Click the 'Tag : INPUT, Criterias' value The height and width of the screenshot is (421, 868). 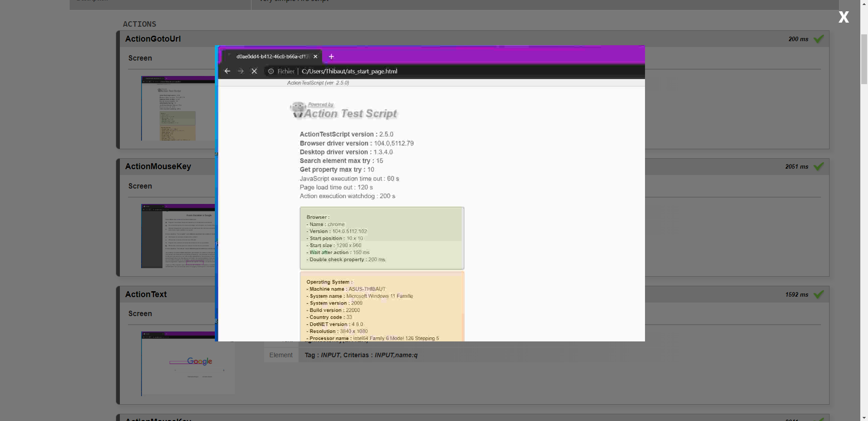pos(361,355)
